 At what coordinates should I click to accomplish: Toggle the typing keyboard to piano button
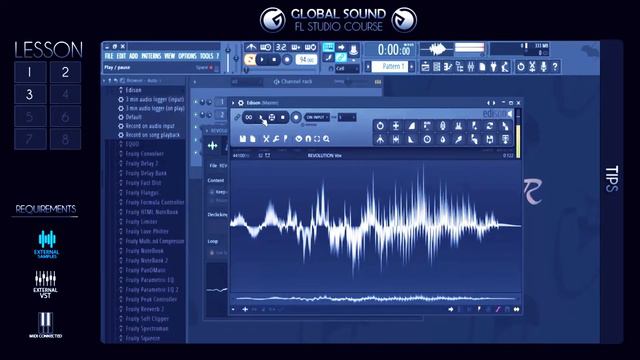[328, 47]
